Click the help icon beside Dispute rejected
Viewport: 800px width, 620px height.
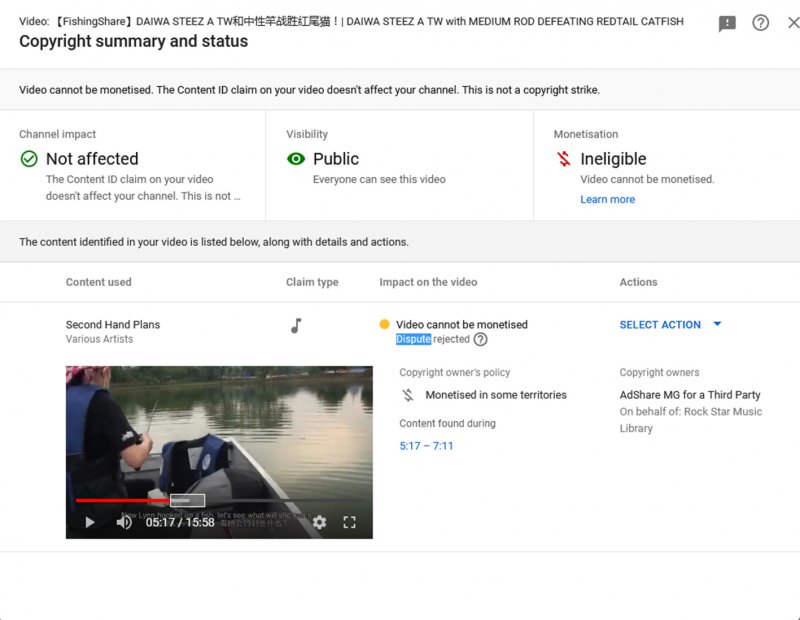pyautogui.click(x=480, y=339)
